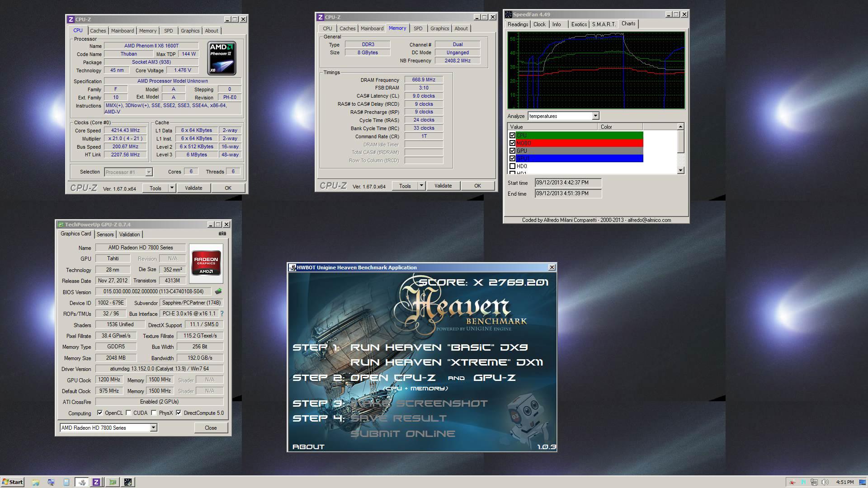Open the Windows Explorer folder in taskbar
Viewport: 868px width, 488px height.
click(36, 482)
